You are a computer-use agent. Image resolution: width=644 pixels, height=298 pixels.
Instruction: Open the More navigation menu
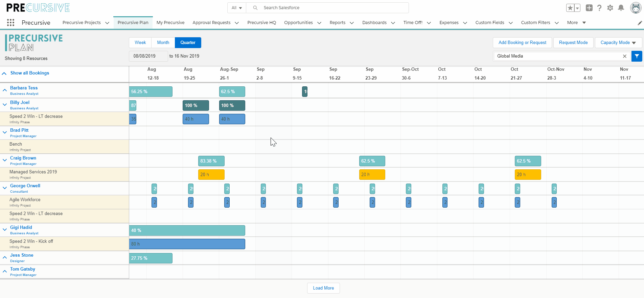576,23
